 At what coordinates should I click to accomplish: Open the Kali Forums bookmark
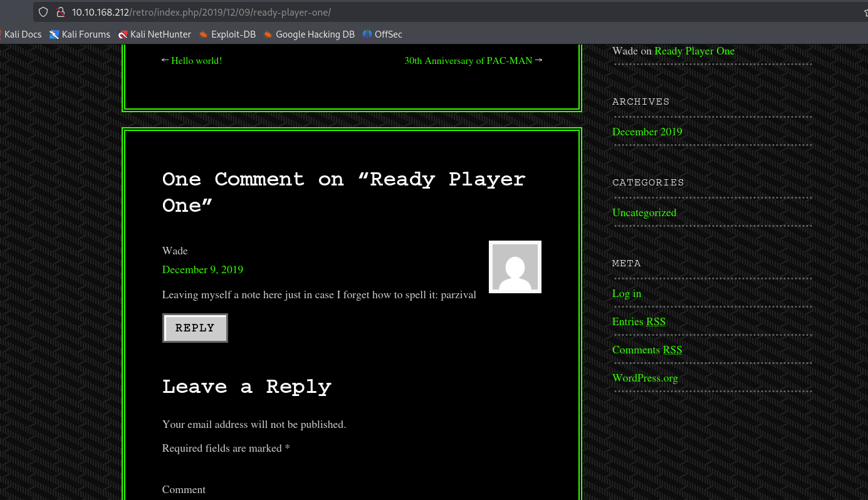[80, 34]
